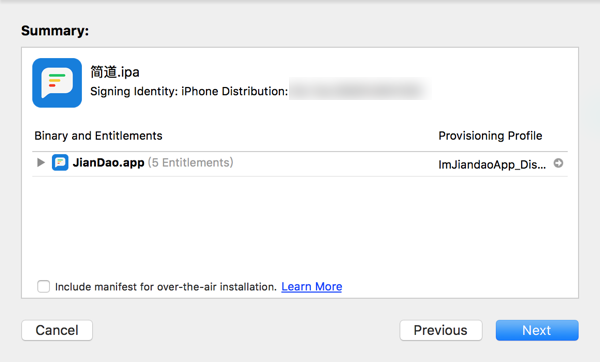Click the Cancel button
This screenshot has height=362, width=600.
tap(57, 330)
